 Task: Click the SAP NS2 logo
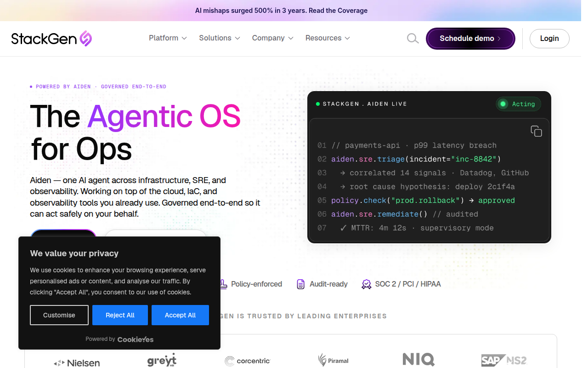[x=504, y=360]
